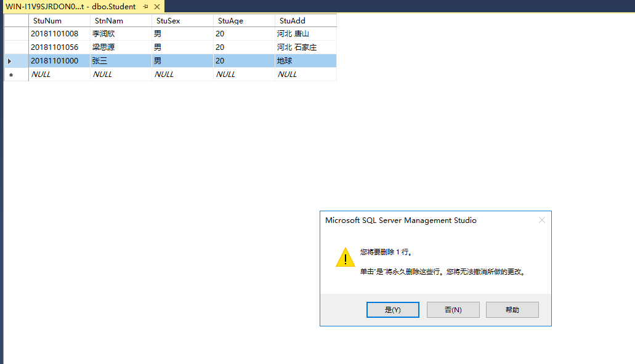Select name cell 李润欣
The height and width of the screenshot is (364, 635).
click(x=121, y=34)
